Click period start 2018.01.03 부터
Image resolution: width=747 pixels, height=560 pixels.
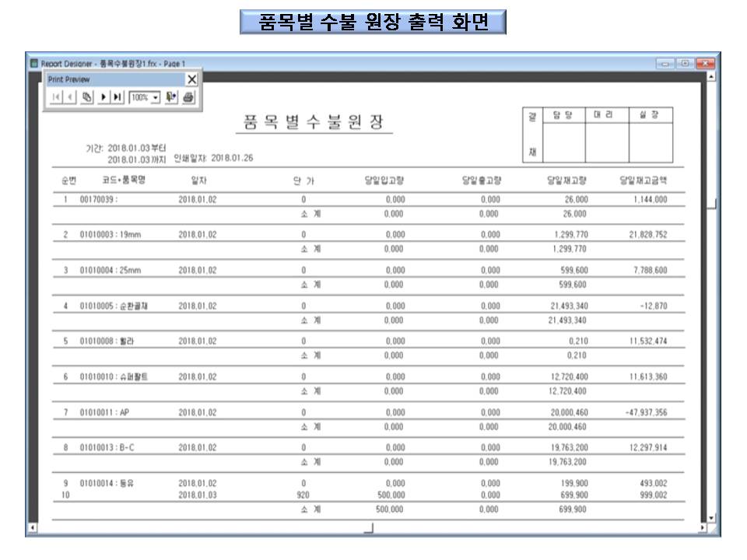pyautogui.click(x=137, y=148)
